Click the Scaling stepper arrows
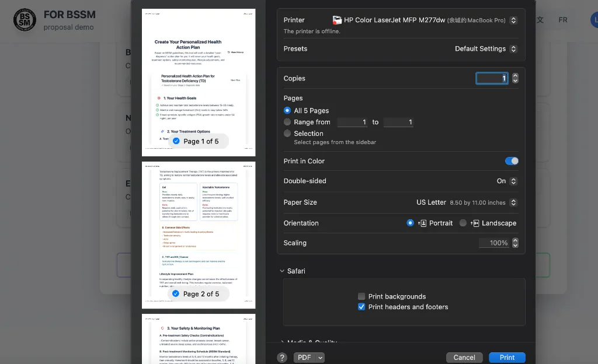The image size is (598, 364). click(x=515, y=243)
